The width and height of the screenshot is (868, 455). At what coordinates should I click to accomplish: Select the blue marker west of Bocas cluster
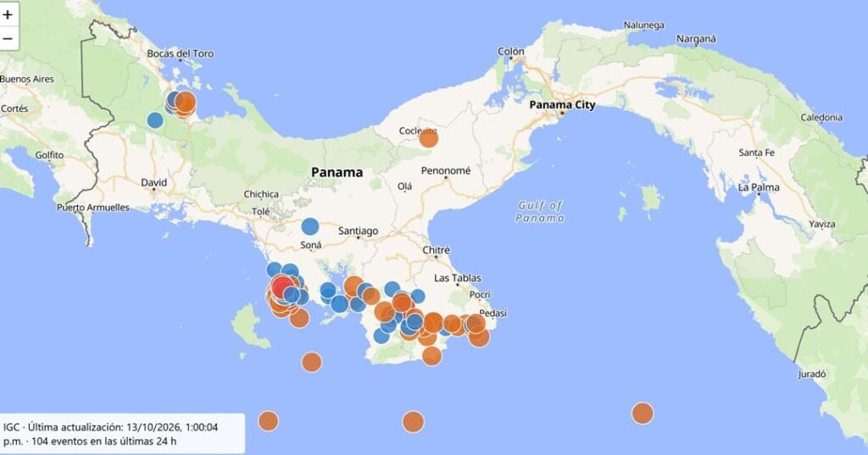click(x=155, y=119)
